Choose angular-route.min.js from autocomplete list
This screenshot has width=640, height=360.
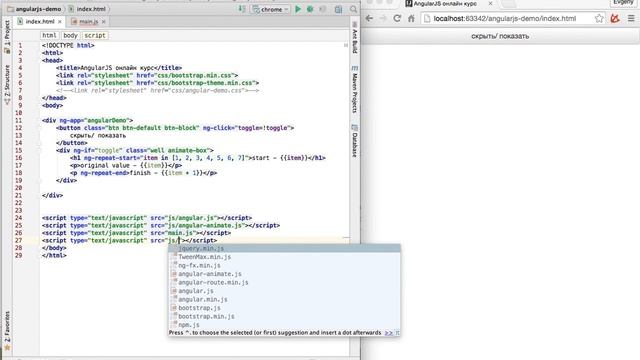point(284,282)
